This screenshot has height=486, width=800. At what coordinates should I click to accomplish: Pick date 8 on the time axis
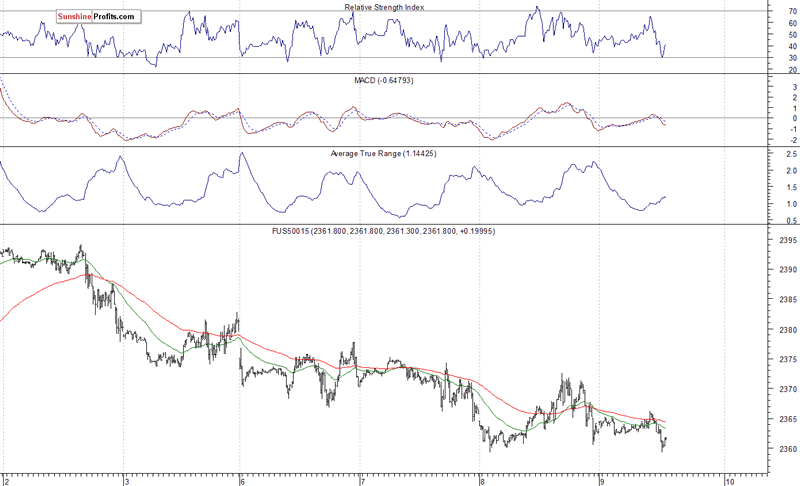[481, 479]
